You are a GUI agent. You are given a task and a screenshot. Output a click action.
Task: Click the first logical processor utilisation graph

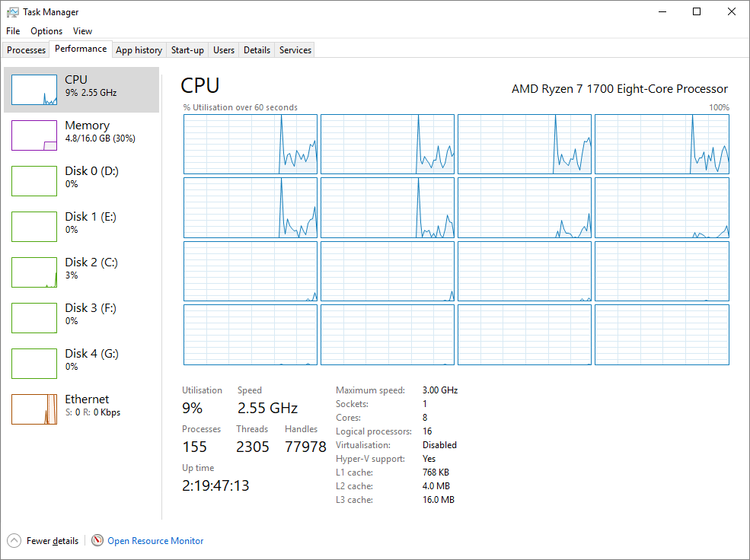251,145
